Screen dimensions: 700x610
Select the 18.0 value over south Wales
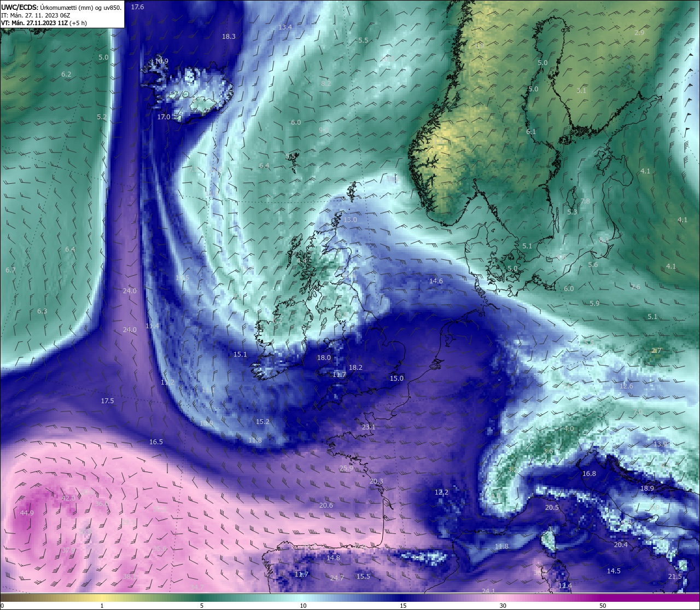tap(324, 358)
